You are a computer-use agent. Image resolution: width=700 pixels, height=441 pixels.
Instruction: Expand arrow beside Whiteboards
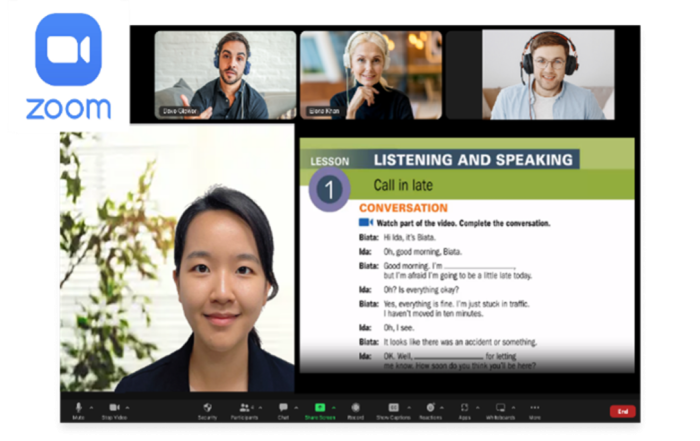pos(513,408)
